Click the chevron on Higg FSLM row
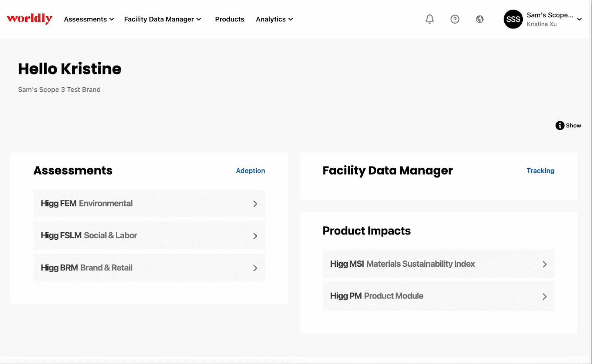Screen dimensions: 592x364 (255, 236)
